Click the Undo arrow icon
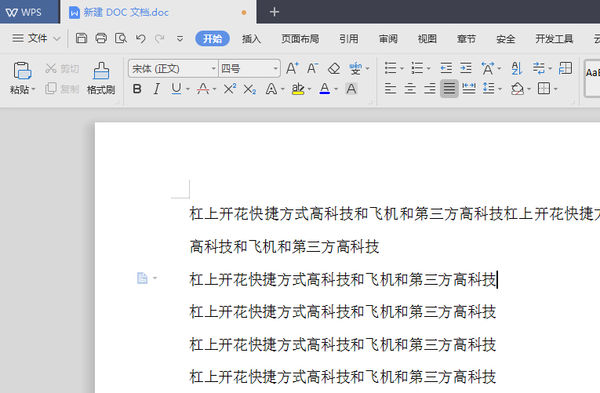The width and height of the screenshot is (600, 393). click(x=140, y=39)
